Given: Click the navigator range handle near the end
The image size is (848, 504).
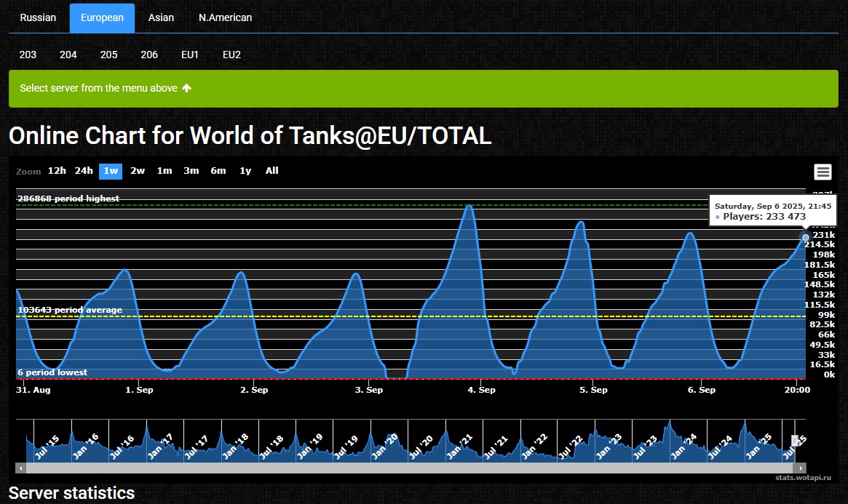Looking at the screenshot, I should (794, 441).
